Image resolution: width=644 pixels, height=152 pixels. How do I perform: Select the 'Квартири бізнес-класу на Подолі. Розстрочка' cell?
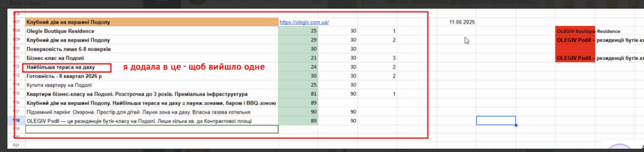click(152, 94)
